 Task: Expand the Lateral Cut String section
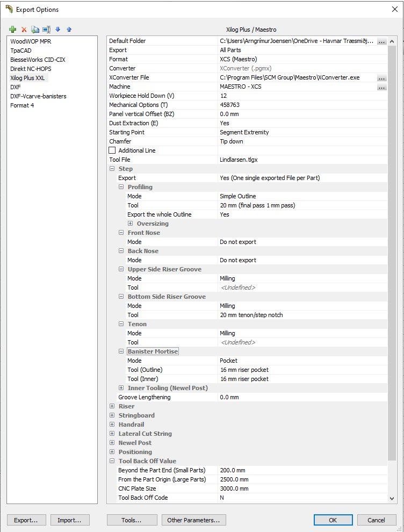112,434
